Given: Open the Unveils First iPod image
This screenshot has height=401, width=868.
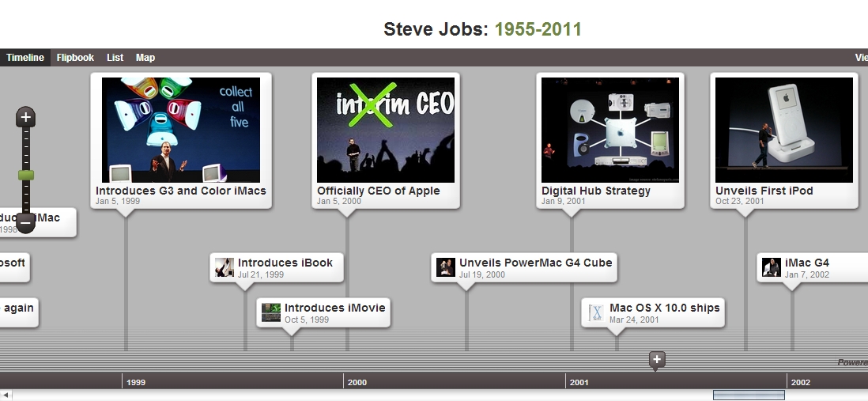Looking at the screenshot, I should point(784,131).
